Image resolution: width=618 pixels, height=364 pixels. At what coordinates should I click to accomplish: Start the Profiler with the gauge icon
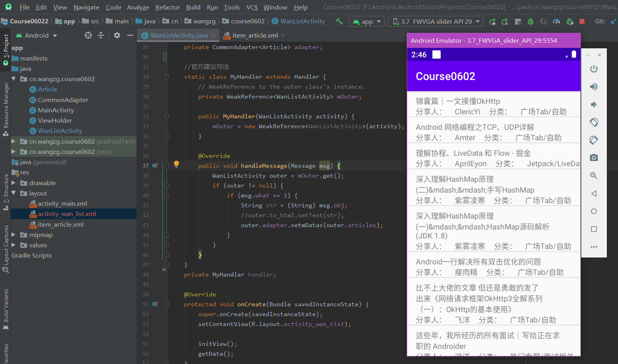[x=556, y=21]
